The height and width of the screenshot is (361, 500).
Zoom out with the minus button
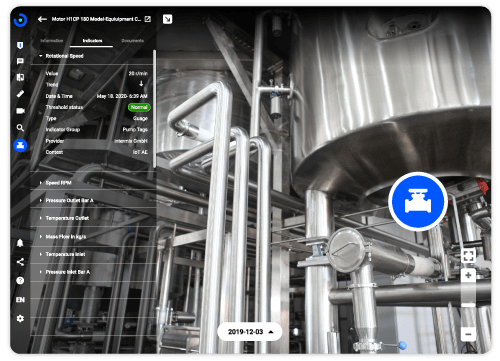click(x=468, y=334)
